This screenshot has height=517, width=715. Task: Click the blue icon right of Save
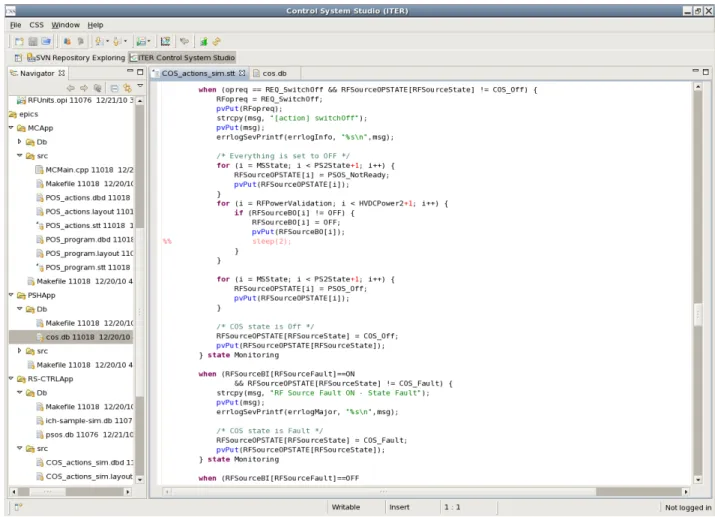coord(46,41)
